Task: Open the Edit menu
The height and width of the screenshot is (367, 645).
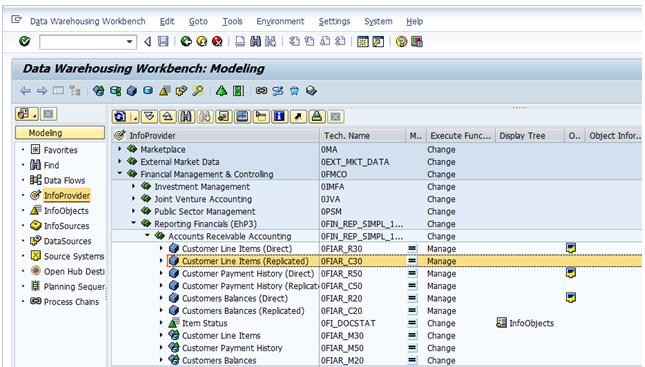Action: [x=167, y=21]
